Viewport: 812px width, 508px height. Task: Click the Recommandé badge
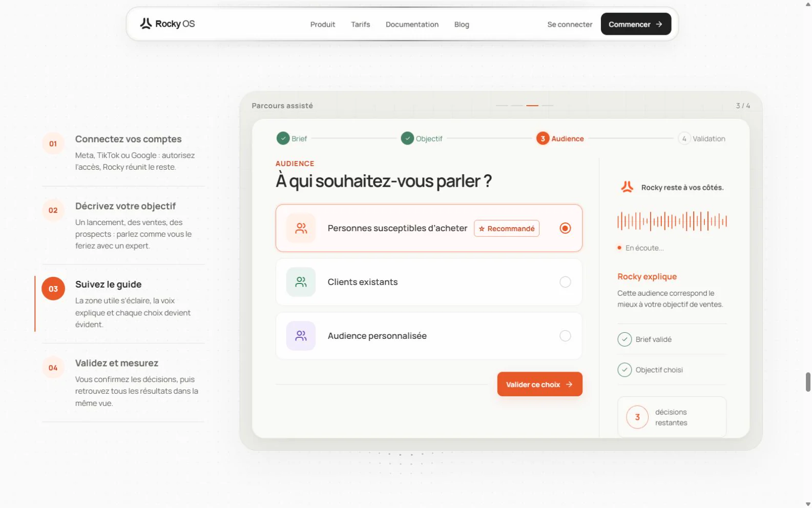[x=507, y=229]
